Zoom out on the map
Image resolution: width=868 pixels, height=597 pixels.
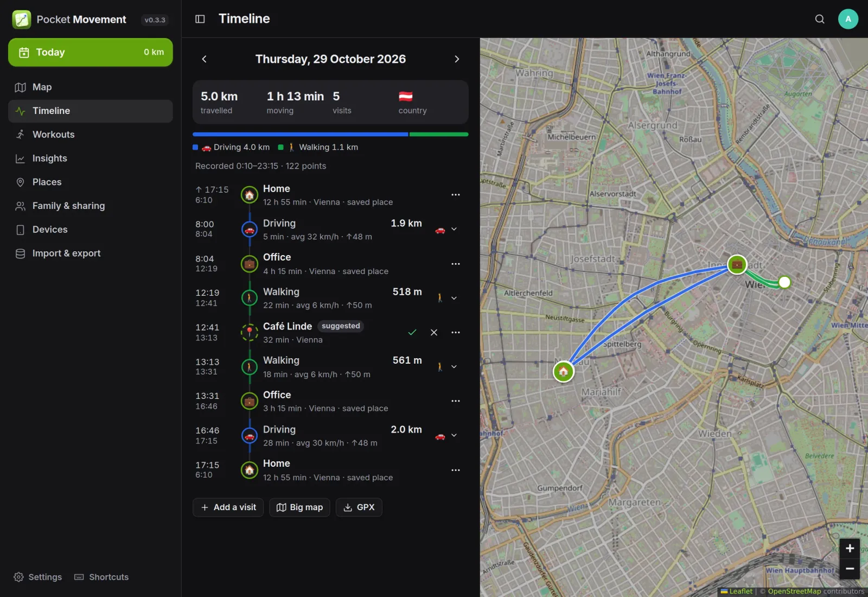850,568
